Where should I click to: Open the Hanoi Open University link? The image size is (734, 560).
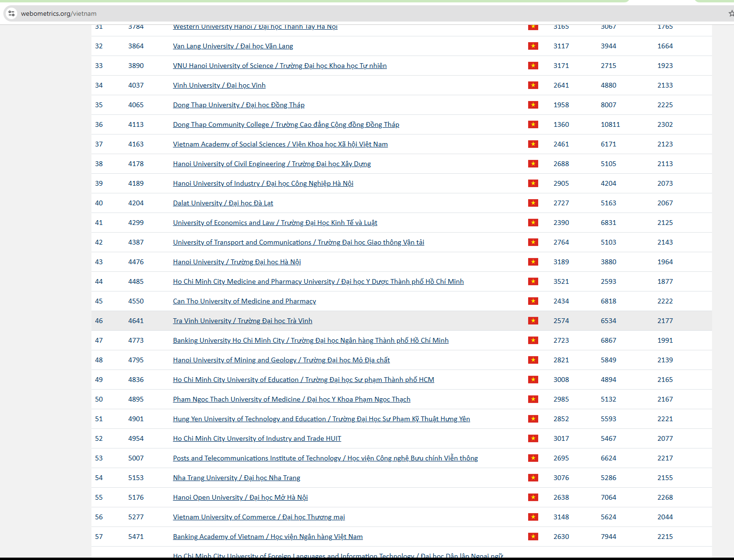point(240,497)
